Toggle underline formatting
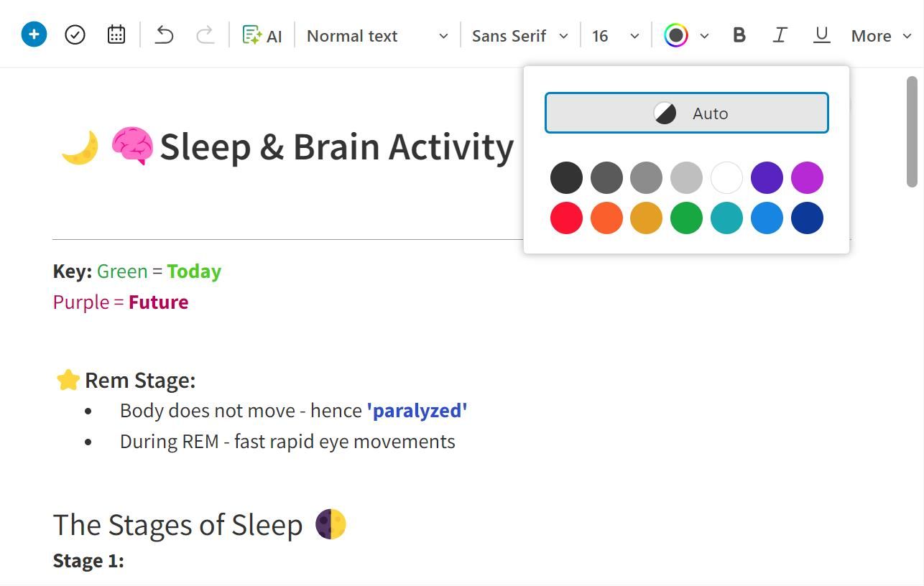This screenshot has width=924, height=586. 821,34
